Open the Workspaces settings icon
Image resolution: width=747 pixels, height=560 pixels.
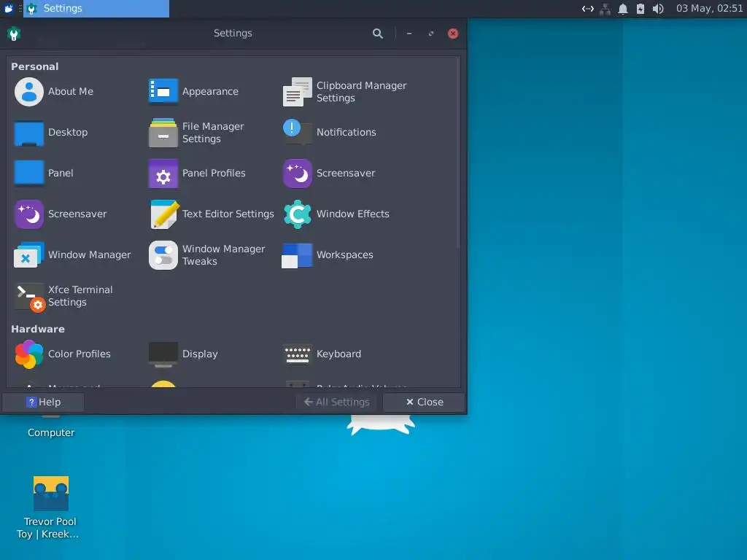(x=298, y=255)
